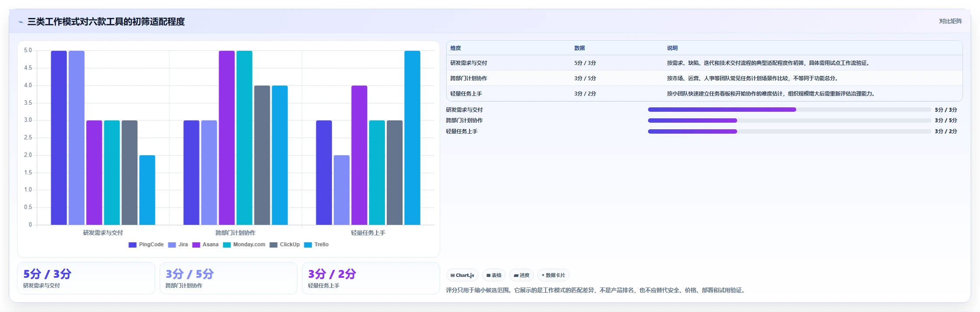Toggle ClickUp series in the chart legend
This screenshot has width=980, height=312.
point(285,245)
